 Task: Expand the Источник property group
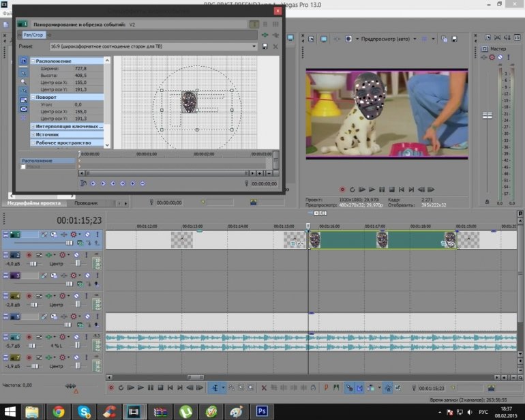33,134
